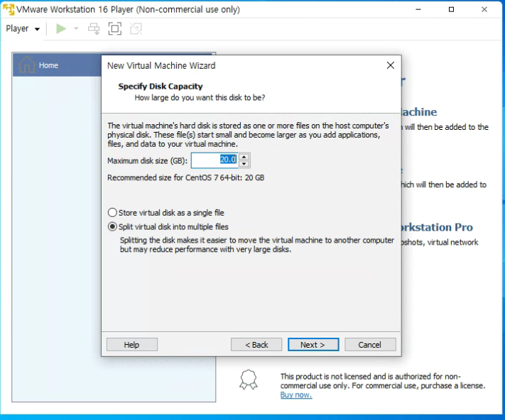The width and height of the screenshot is (505, 420).
Task: Proceed with the Next button
Action: click(x=313, y=344)
